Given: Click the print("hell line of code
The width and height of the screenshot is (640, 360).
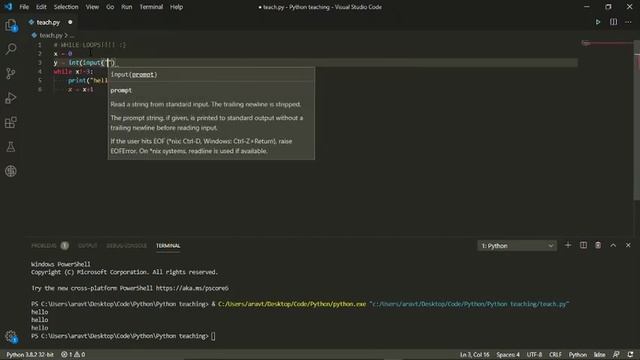Looking at the screenshot, I should pyautogui.click(x=88, y=80).
